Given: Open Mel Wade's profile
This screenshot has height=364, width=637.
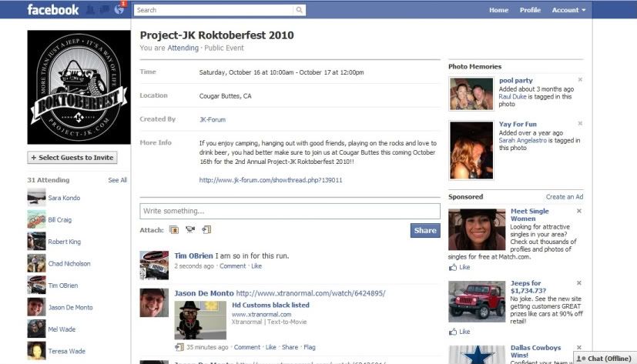Looking at the screenshot, I should [62, 329].
